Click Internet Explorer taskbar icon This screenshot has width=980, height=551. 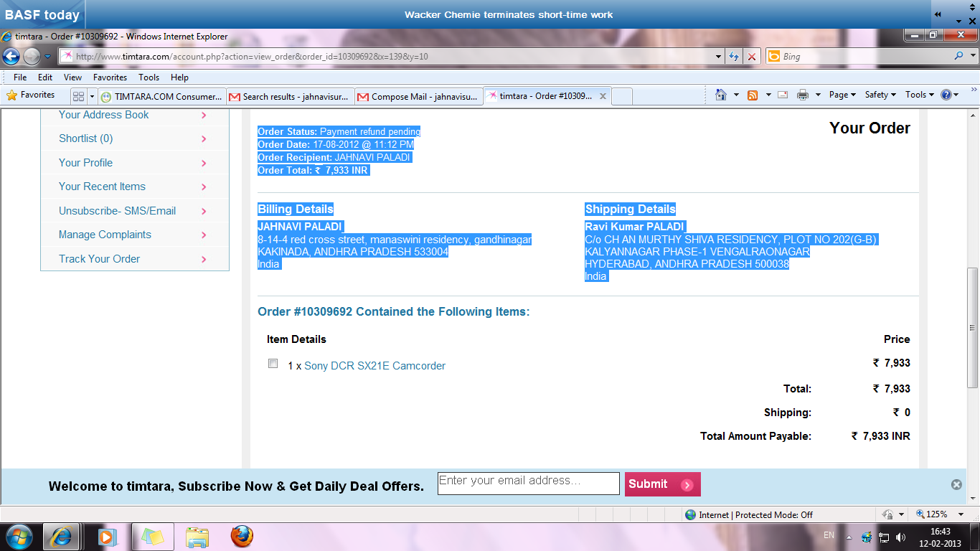61,537
